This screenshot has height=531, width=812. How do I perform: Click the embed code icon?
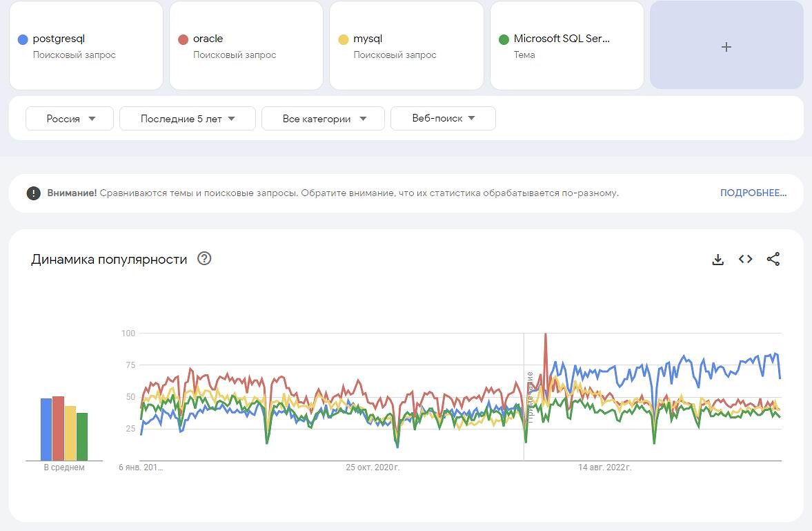[745, 259]
